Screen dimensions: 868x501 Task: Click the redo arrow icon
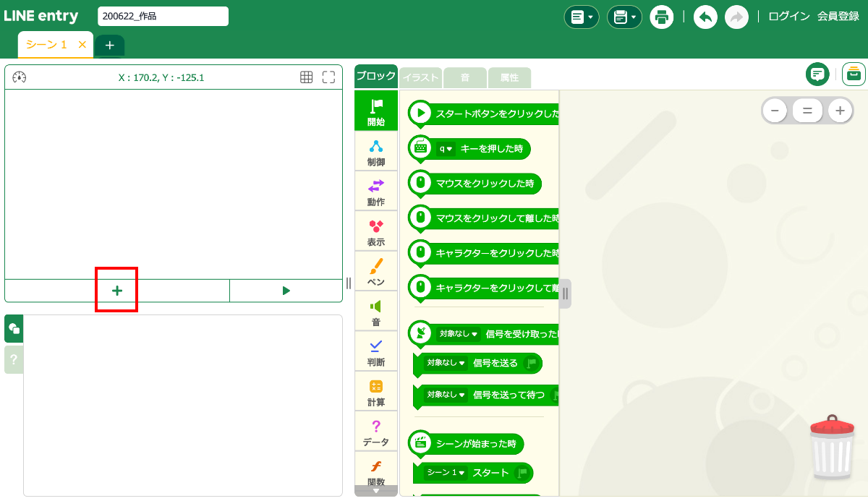click(x=736, y=17)
